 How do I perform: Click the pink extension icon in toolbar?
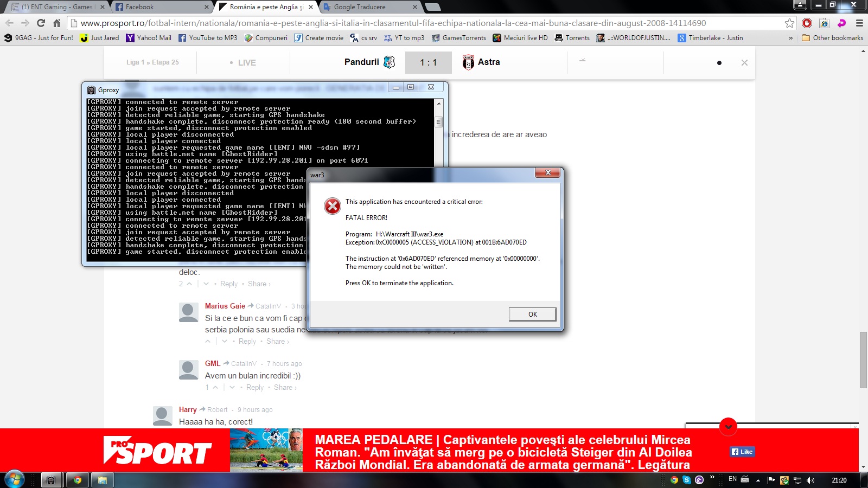click(x=842, y=23)
